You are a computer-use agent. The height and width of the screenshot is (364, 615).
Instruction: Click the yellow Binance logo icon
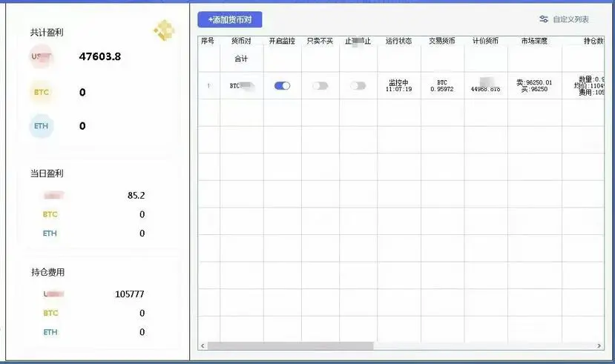point(165,30)
